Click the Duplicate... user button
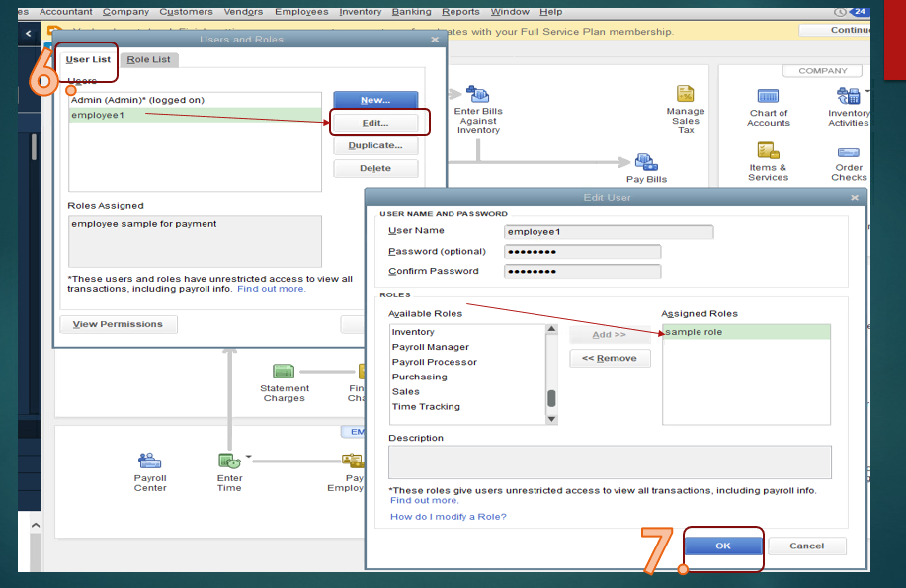This screenshot has width=906, height=588. [375, 145]
